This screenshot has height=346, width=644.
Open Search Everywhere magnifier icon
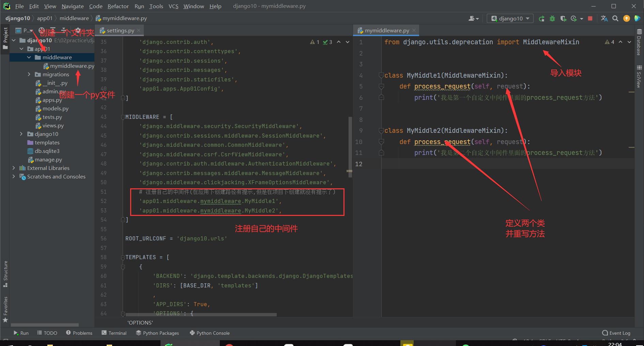pyautogui.click(x=615, y=18)
